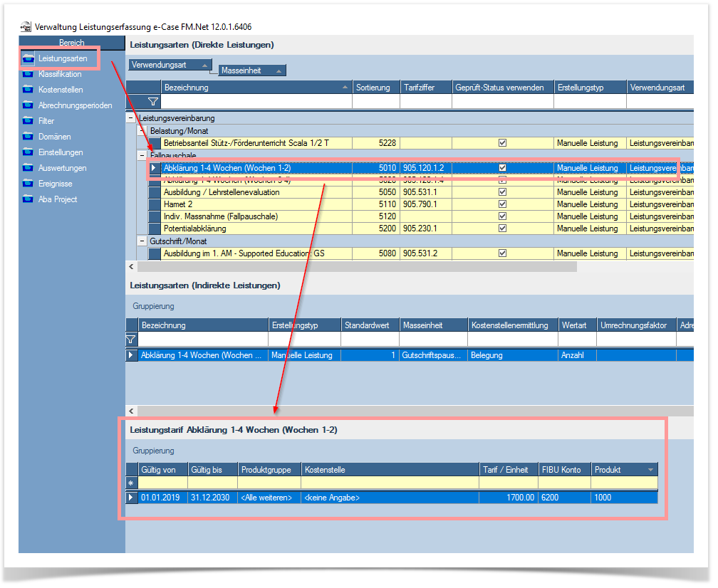The height and width of the screenshot is (588, 718).
Task: Click Gültig bis date '31.12.2030'
Action: pos(210,498)
